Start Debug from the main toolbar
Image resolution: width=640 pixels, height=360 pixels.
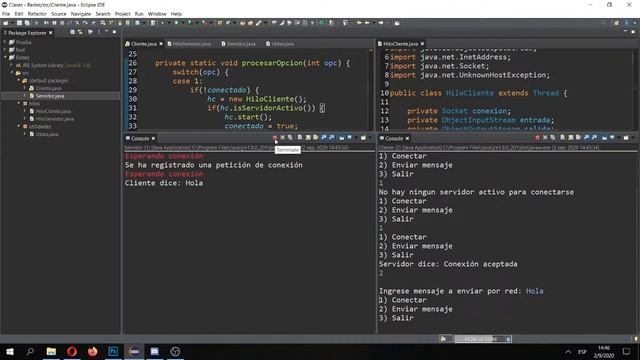(162, 23)
